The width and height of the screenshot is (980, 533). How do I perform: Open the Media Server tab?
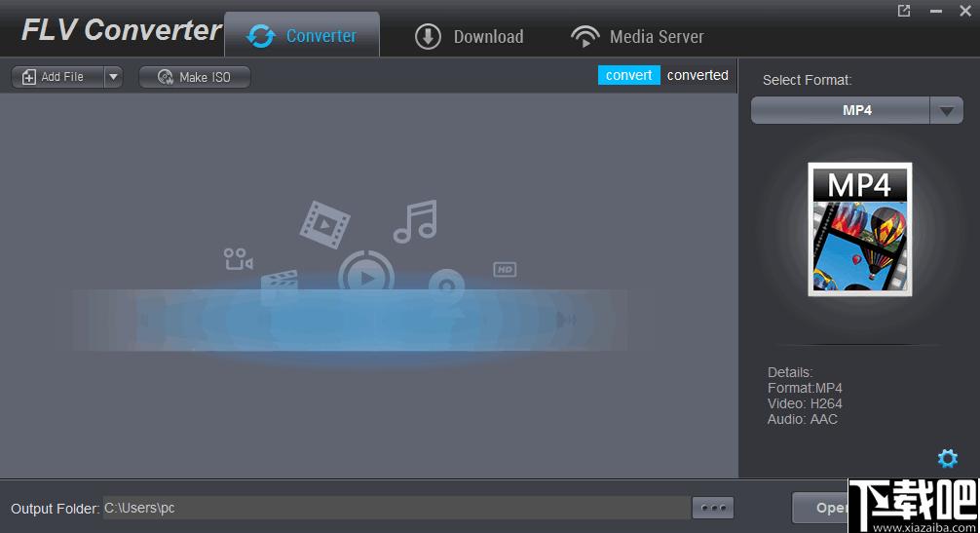[637, 36]
